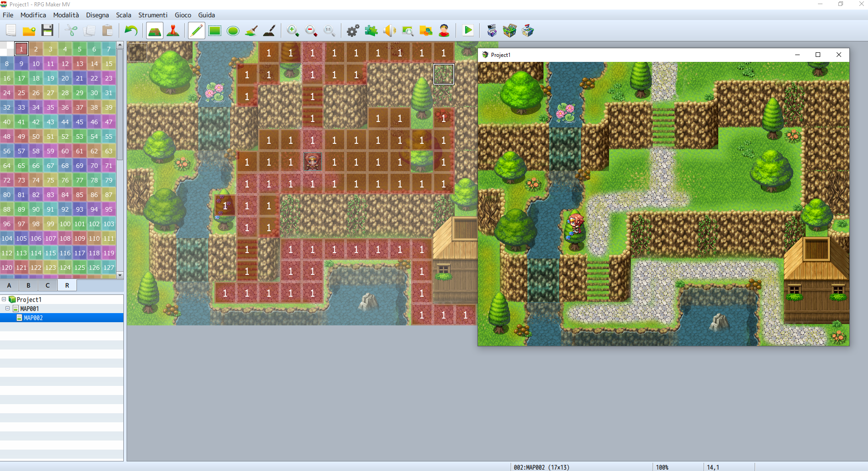This screenshot has width=868, height=471.
Task: Collapse the Project1 tree node
Action: pos(4,299)
